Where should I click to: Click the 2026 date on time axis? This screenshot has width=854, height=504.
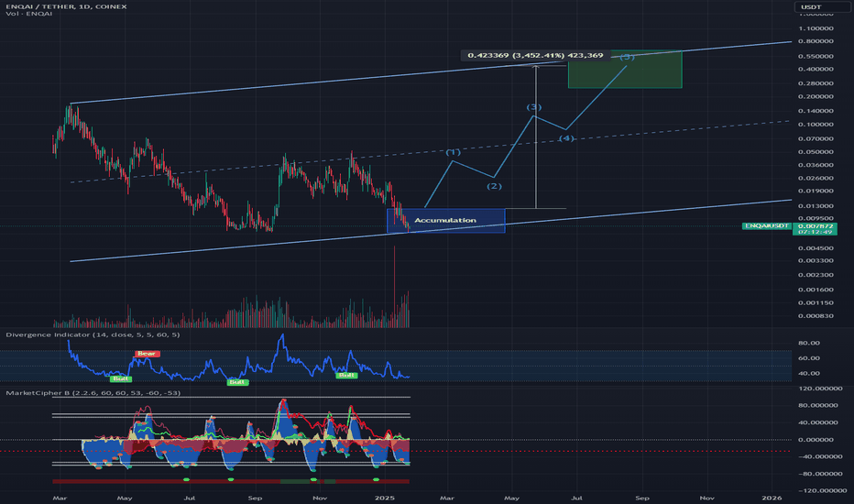click(x=772, y=498)
